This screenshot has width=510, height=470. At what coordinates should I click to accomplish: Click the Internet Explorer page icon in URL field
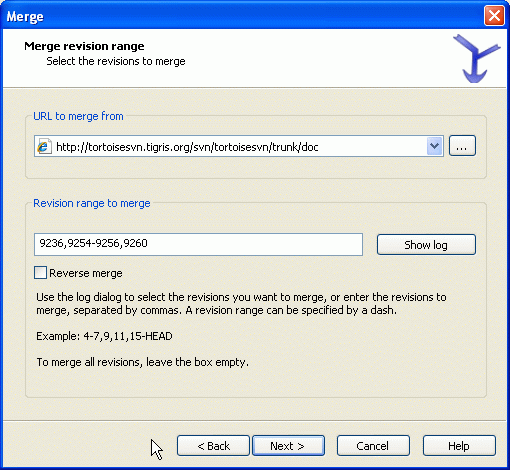(43, 146)
